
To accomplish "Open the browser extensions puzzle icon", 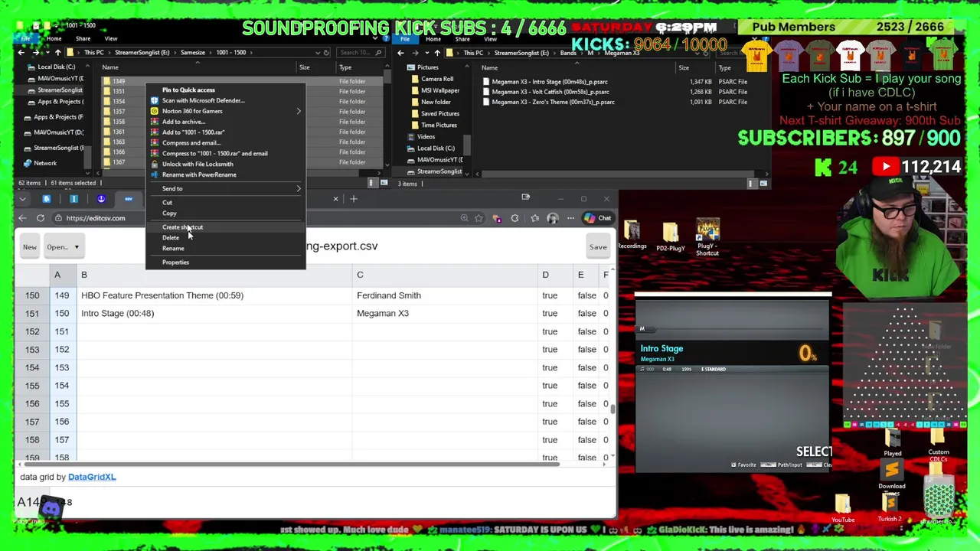I will (514, 218).
